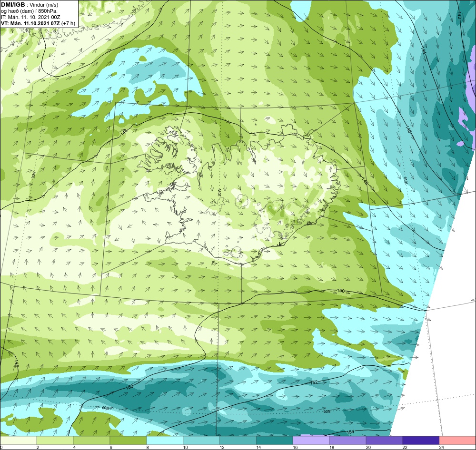Click the title text 'DMI/IGB : Vindur (m/s)'
476x450 pixels.
click(x=30, y=5)
